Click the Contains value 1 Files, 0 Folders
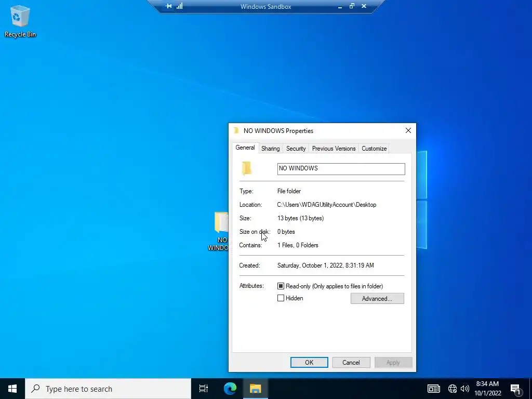Viewport: 532px width, 399px height. pos(298,245)
